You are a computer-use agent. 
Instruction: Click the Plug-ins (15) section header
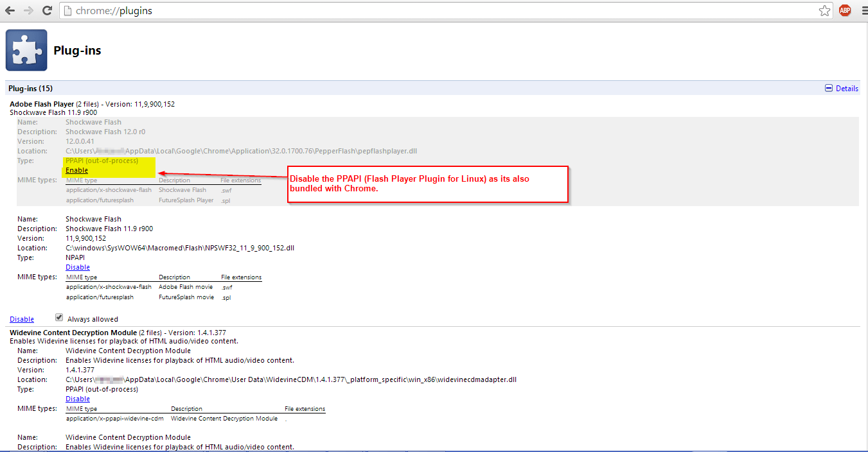pyautogui.click(x=434, y=89)
